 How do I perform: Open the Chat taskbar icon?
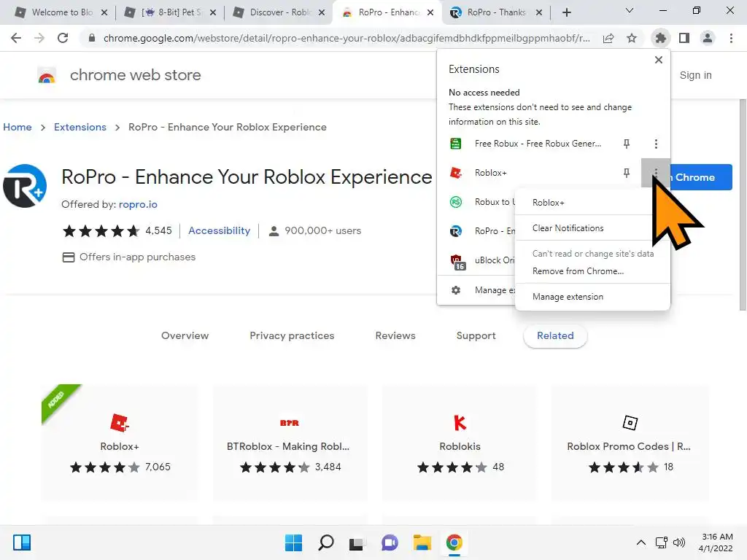[x=390, y=542]
